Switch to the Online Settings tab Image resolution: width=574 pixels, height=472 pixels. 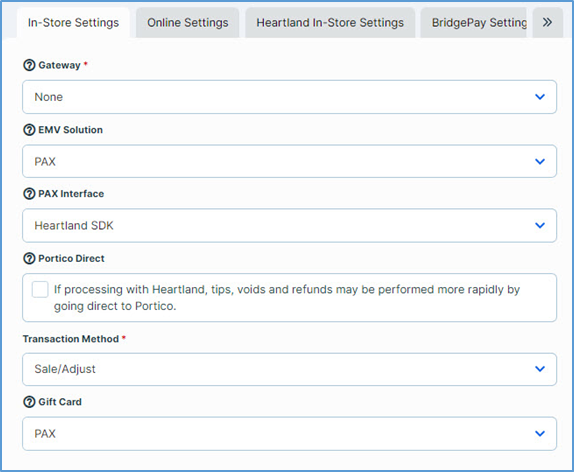(187, 23)
